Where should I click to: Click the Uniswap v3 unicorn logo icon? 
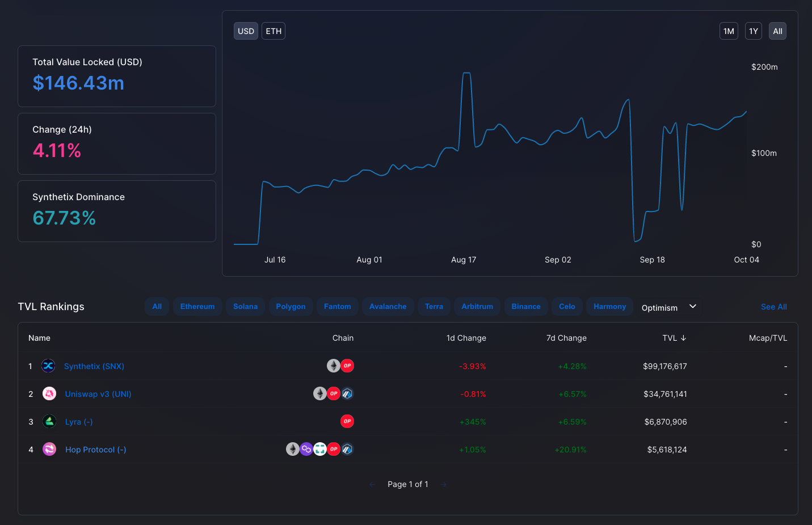coord(49,393)
